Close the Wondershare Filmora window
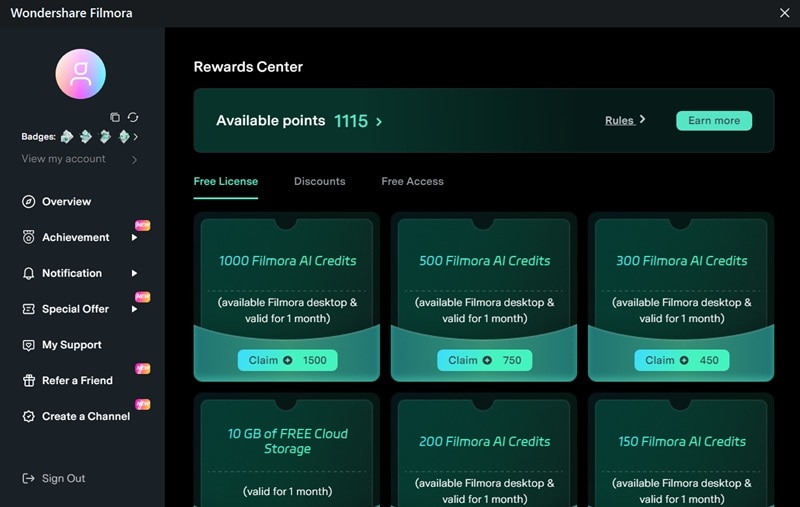800x507 pixels. pos(785,13)
